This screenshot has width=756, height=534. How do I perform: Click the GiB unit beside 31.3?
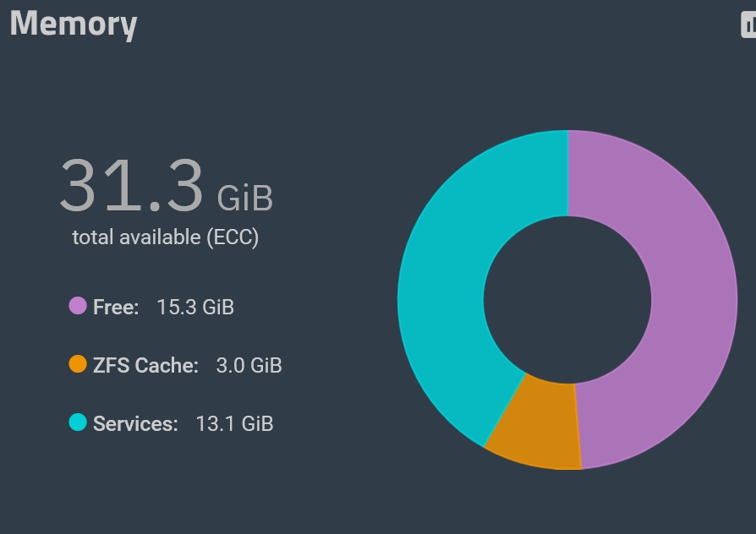click(245, 198)
